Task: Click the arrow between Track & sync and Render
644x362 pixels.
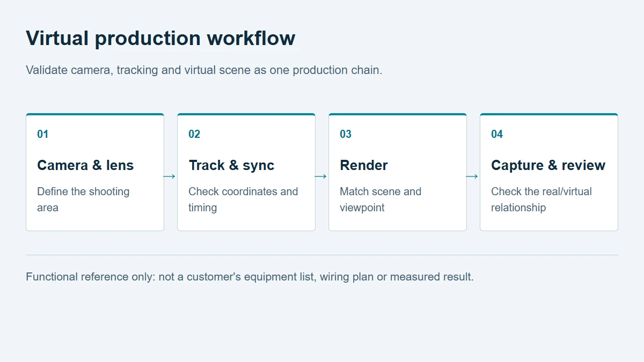Action: (321, 176)
